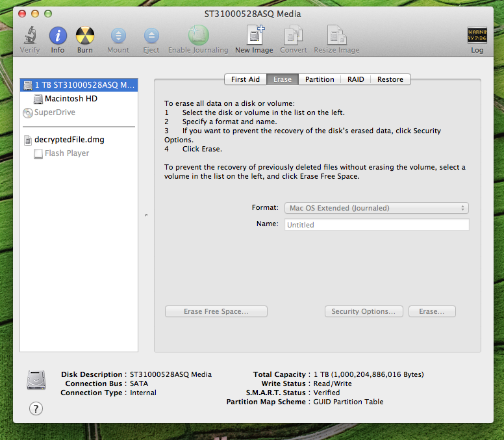Open the Log viewer icon
The height and width of the screenshot is (440, 504).
click(477, 35)
